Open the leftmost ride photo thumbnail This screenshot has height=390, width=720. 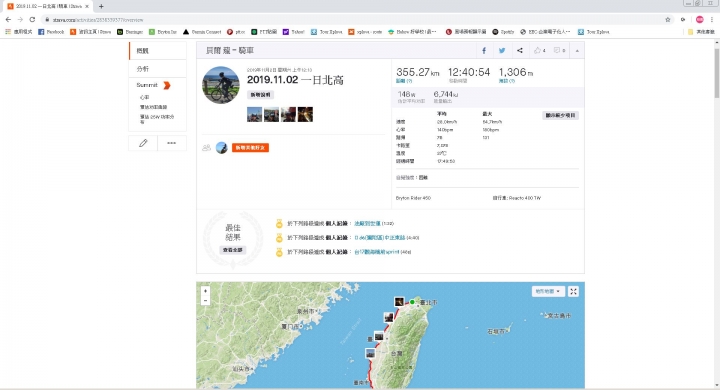(x=254, y=114)
